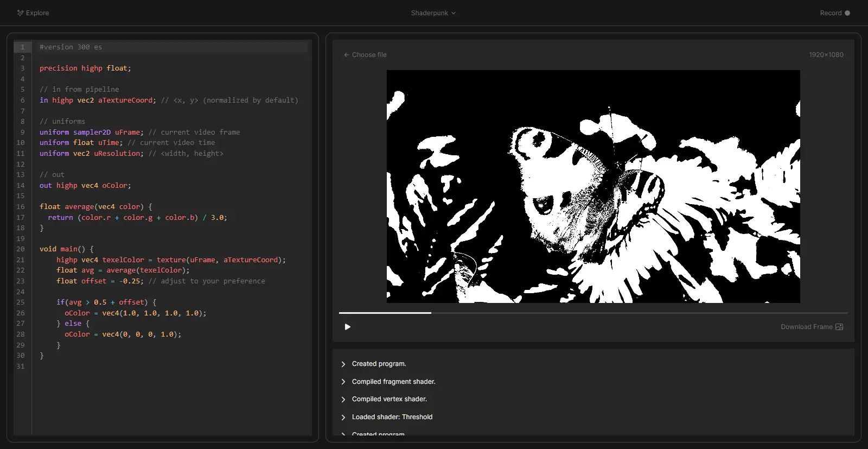This screenshot has height=449, width=868.
Task: Click the video progress bar
Action: pyautogui.click(x=593, y=313)
